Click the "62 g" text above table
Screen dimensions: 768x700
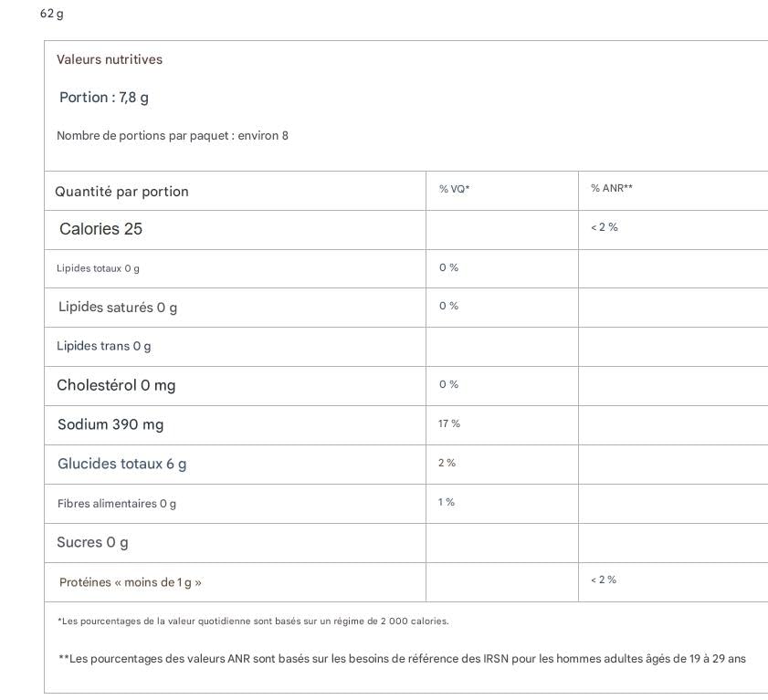click(x=52, y=14)
